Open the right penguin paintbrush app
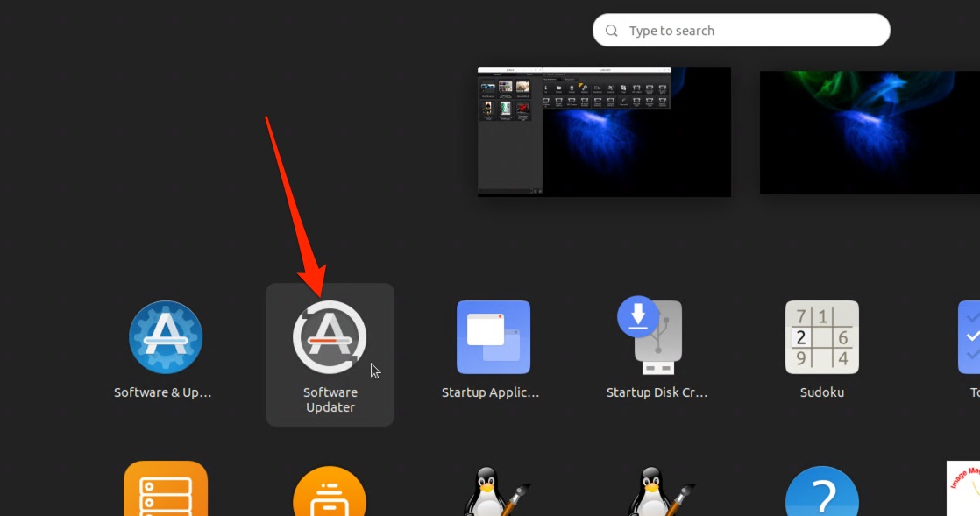 pos(657,492)
